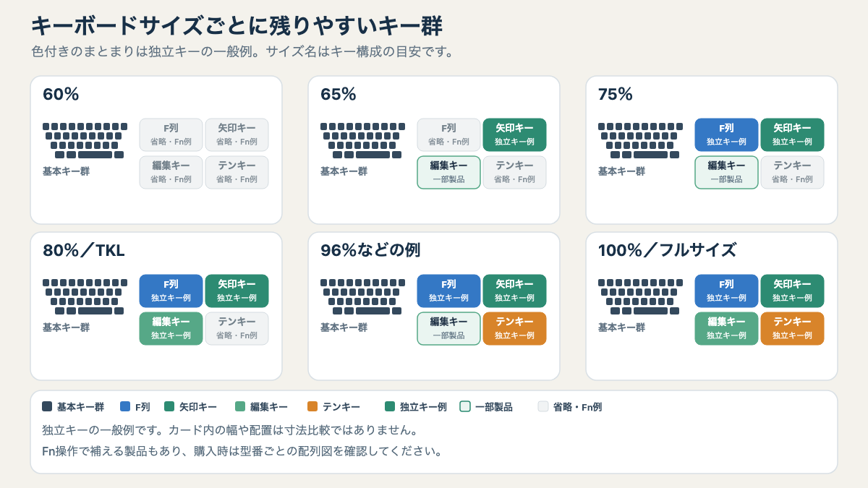The height and width of the screenshot is (488, 868).
Task: Click the F列 chip in the 80%/TKL card
Action: [x=171, y=291]
